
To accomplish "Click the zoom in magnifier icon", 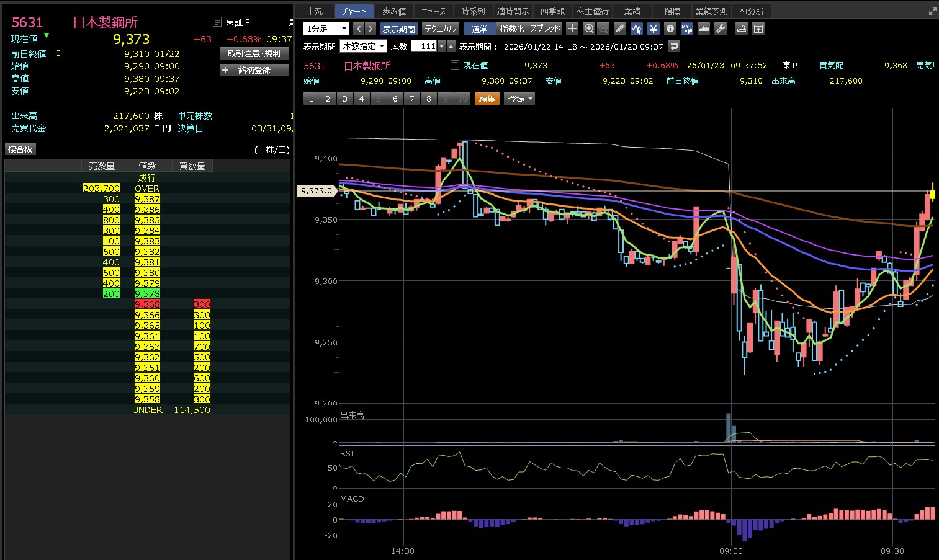I will (589, 29).
